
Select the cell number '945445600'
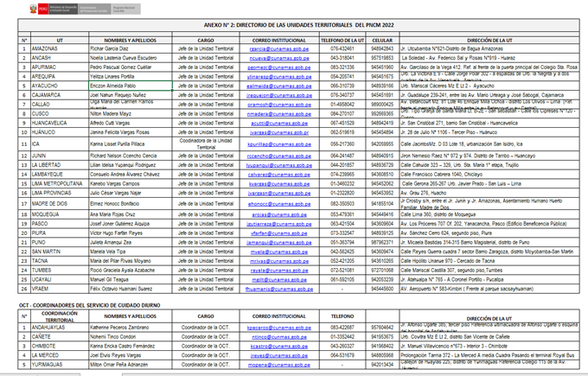[x=382, y=289]
